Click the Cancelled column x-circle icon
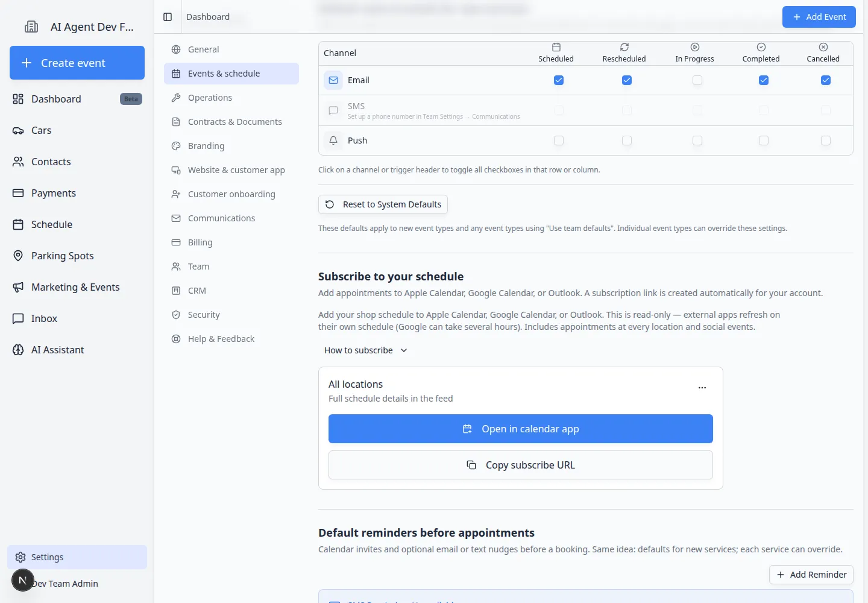This screenshot has width=868, height=603. pyautogui.click(x=823, y=47)
